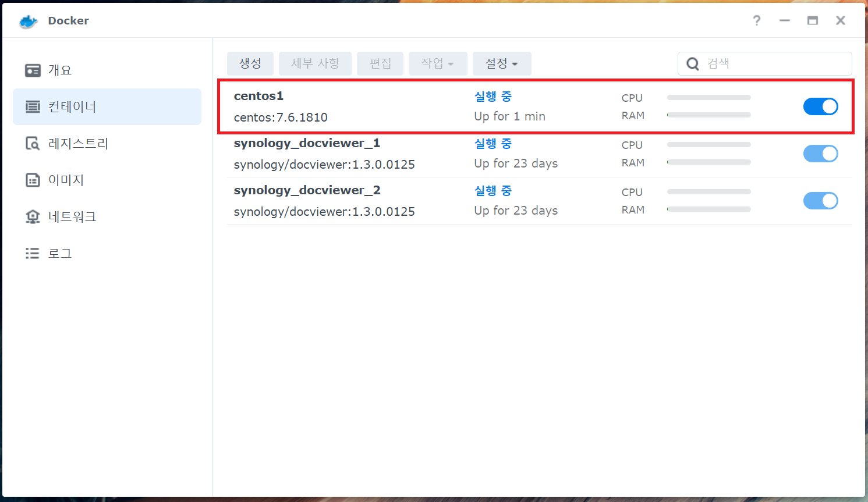
Task: Click the 편집 edit button
Action: (380, 63)
